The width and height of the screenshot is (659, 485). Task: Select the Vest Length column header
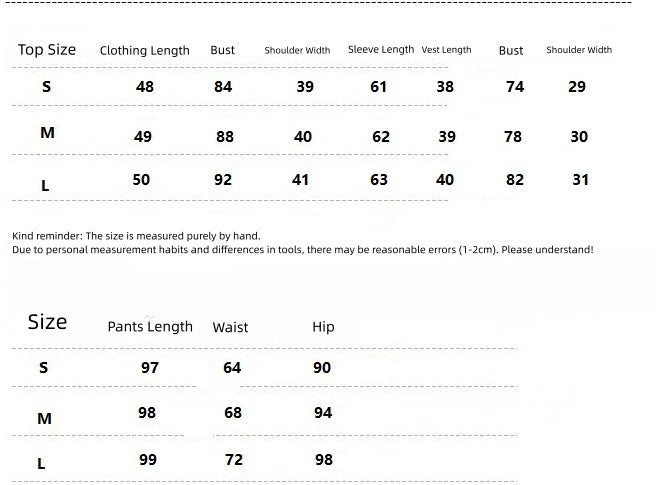(x=446, y=50)
